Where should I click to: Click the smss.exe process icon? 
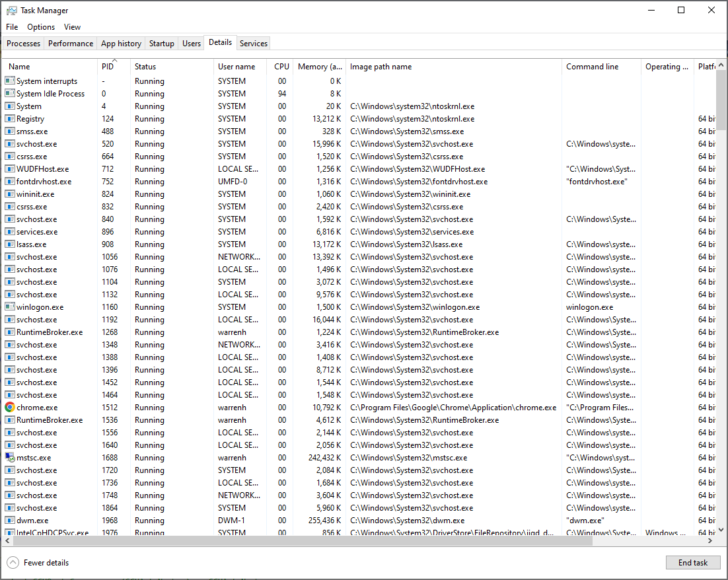point(10,131)
